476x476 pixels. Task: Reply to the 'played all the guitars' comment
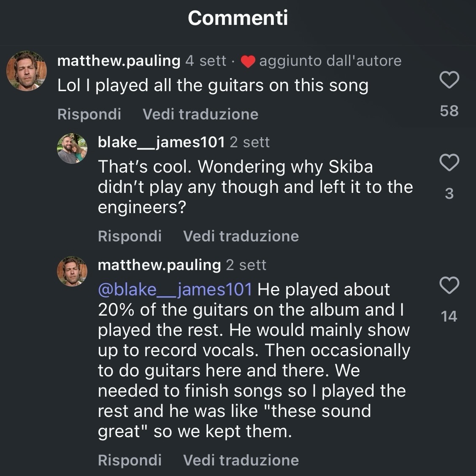89,114
